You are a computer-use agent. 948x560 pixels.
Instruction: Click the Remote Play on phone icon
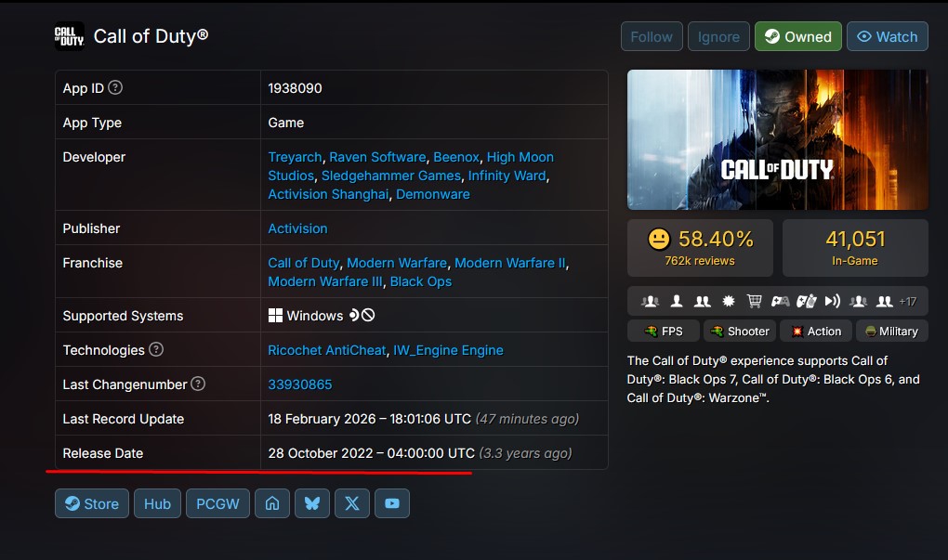[x=807, y=301]
